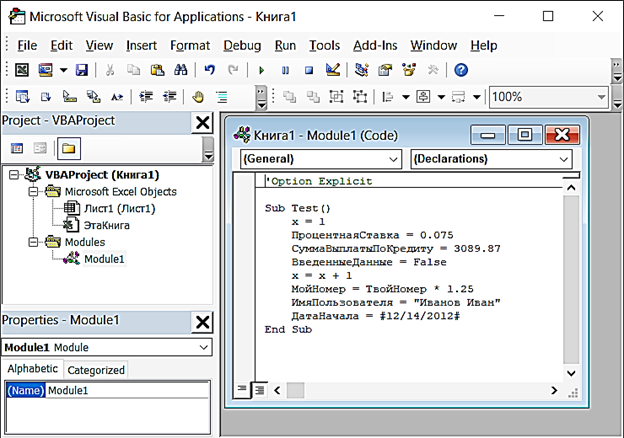Collapse the Microsoft Excel Objects folder
The image size is (624, 438).
33,192
